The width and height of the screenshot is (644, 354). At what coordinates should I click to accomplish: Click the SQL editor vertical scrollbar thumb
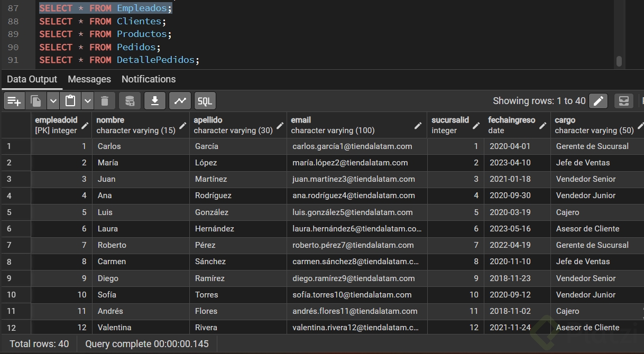tap(619, 61)
